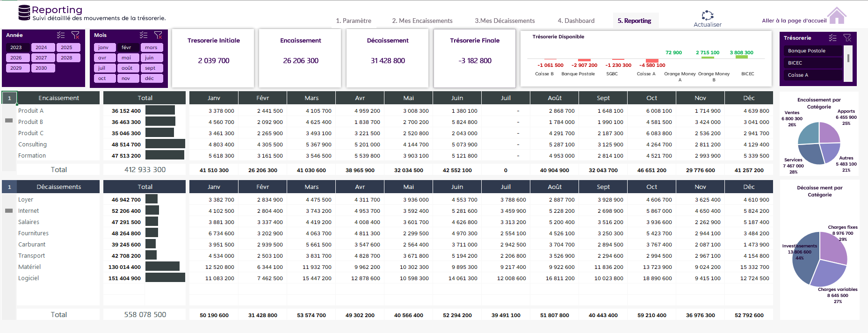The width and height of the screenshot is (868, 333).
Task: Click the green BICEC bar showing 3 808 300
Action: tap(741, 57)
